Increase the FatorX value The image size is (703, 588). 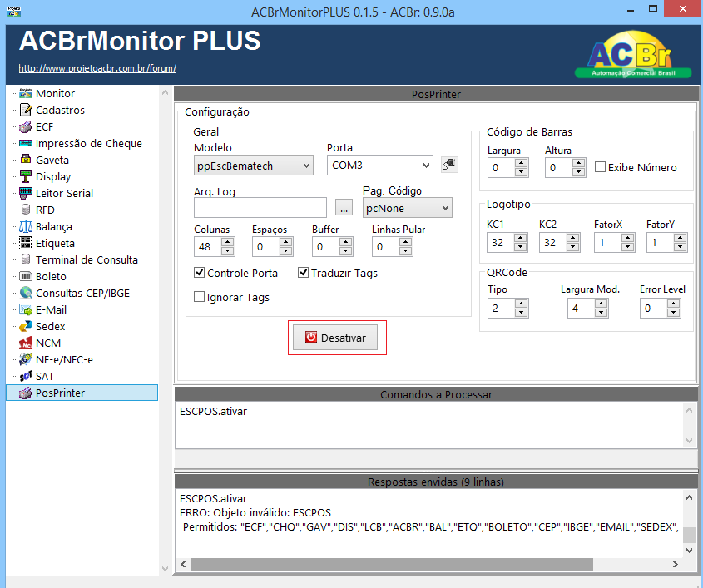(627, 238)
